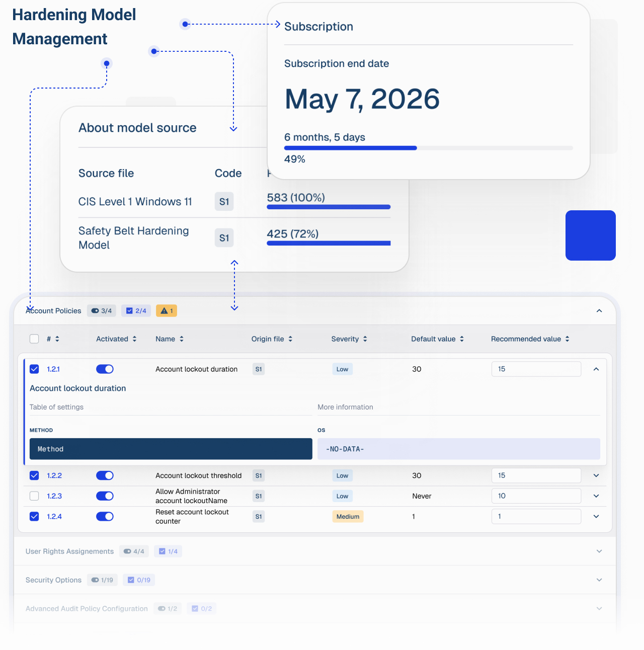Expand the User Rights Assignements section
Image resolution: width=644 pixels, height=650 pixels.
599,551
